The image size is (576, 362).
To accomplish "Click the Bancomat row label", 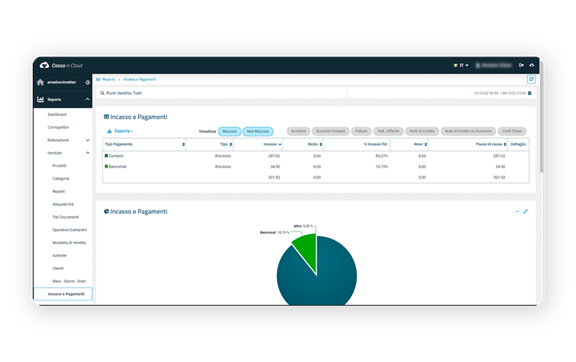I will (118, 167).
